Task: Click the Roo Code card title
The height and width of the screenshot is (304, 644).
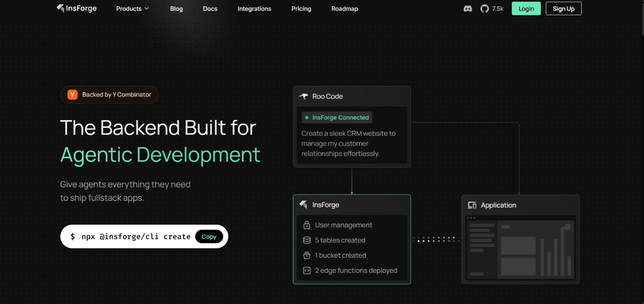Action: pos(327,96)
